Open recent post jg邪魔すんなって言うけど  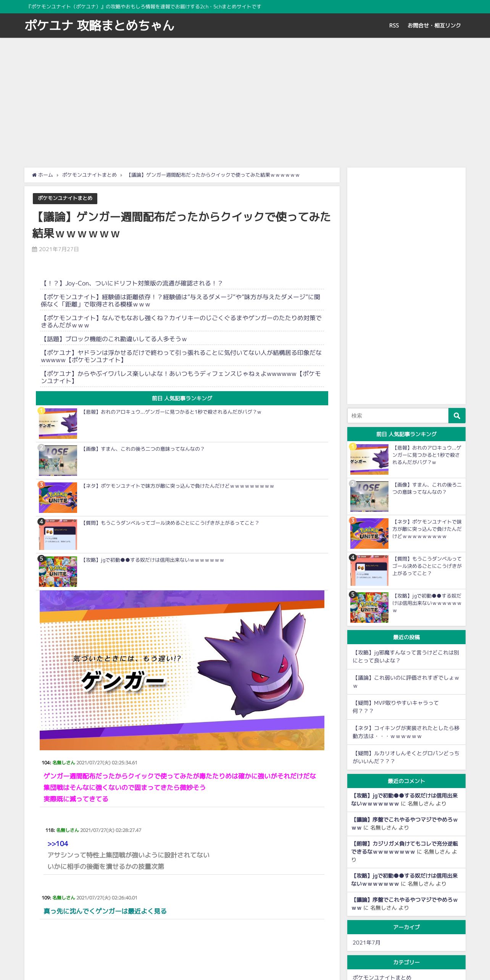406,656
